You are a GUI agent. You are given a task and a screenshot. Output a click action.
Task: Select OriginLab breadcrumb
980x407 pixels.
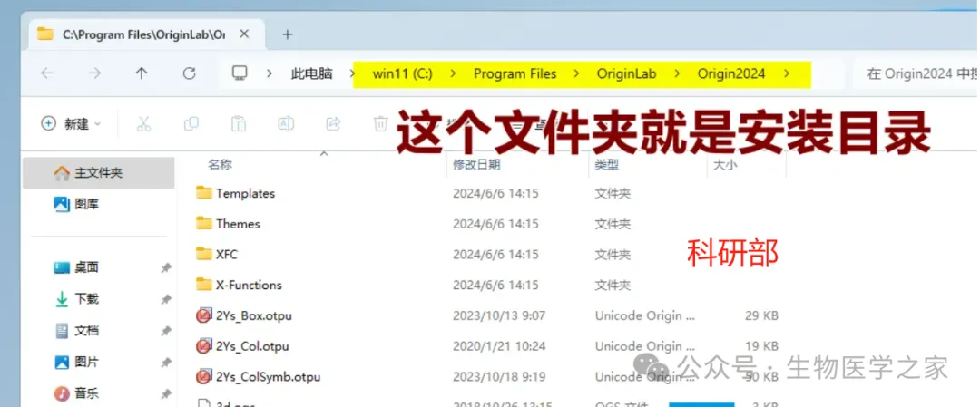626,73
